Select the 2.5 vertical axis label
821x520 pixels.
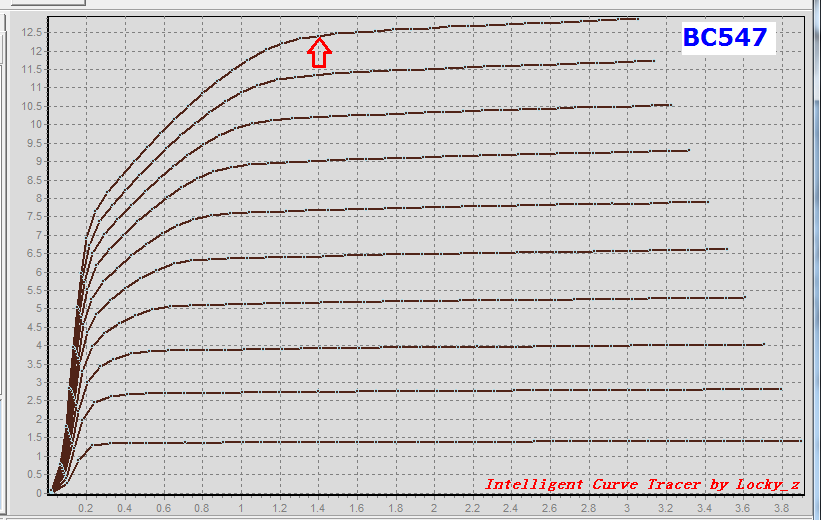point(35,401)
